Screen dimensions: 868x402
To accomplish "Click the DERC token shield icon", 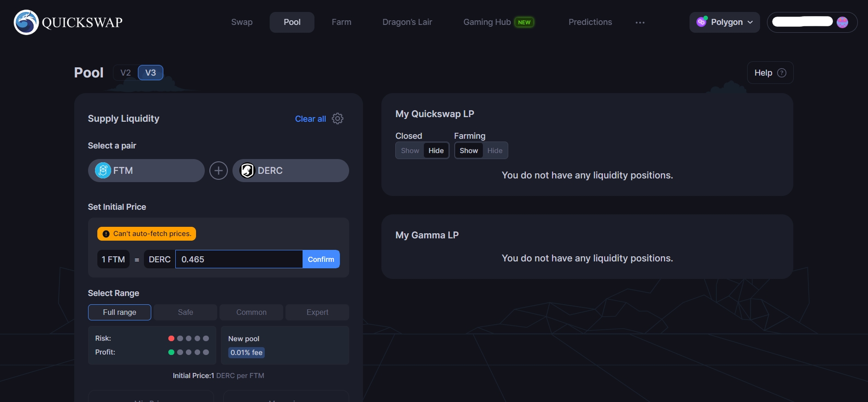I will [248, 171].
